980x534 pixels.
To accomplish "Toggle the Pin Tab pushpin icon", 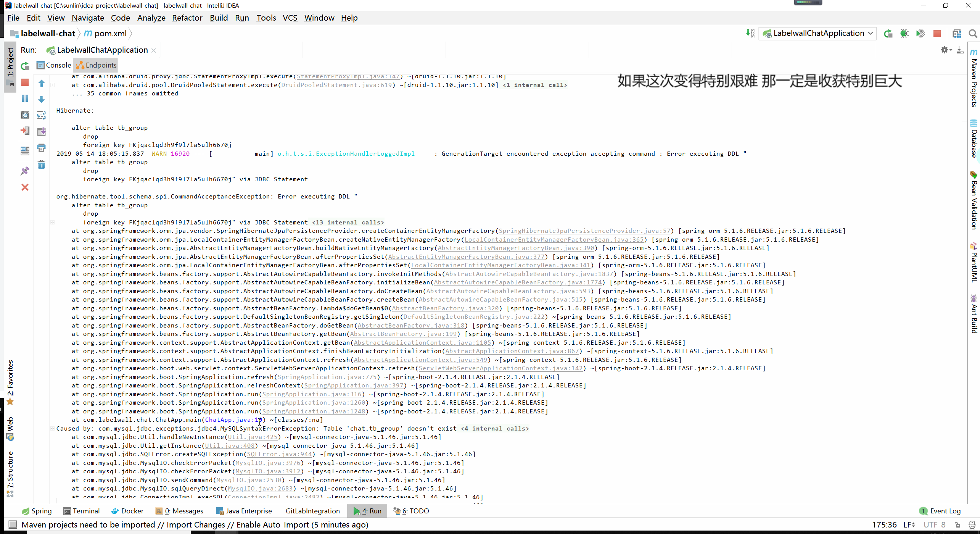I will (25, 171).
